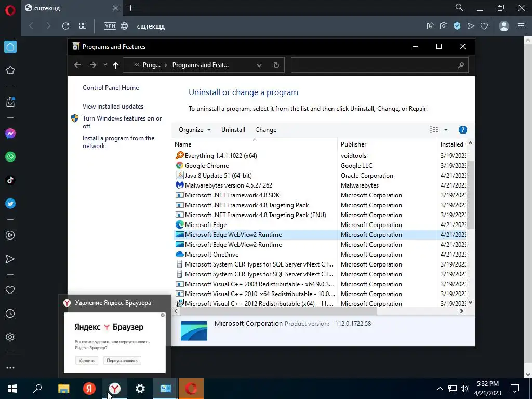Open three-dots sidebar setup in Opera

[x=10, y=368]
